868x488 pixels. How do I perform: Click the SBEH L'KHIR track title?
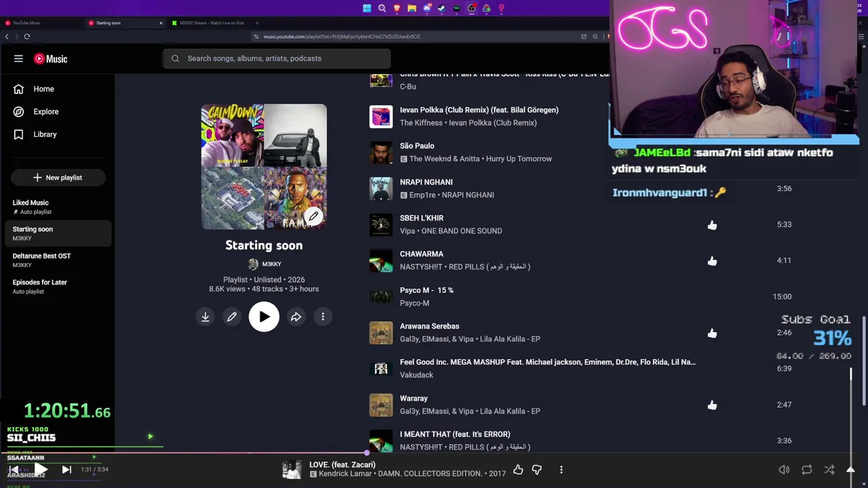[x=422, y=218]
